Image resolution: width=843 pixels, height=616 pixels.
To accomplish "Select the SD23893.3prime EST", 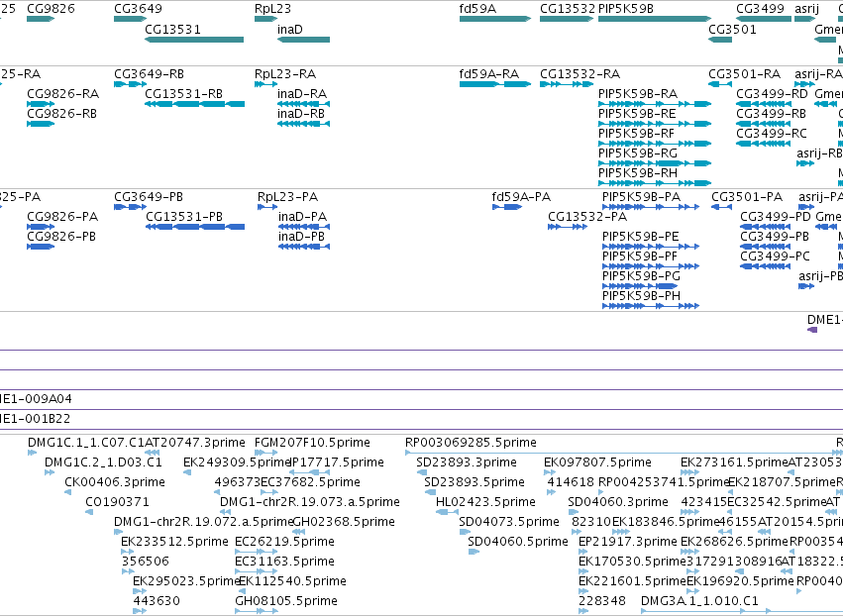I will 422,472.
